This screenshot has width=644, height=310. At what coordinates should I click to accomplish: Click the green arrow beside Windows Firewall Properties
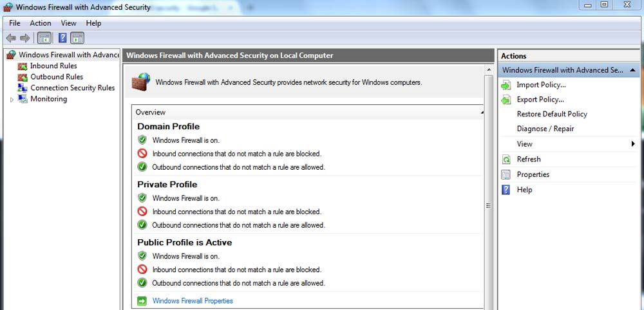[142, 302]
